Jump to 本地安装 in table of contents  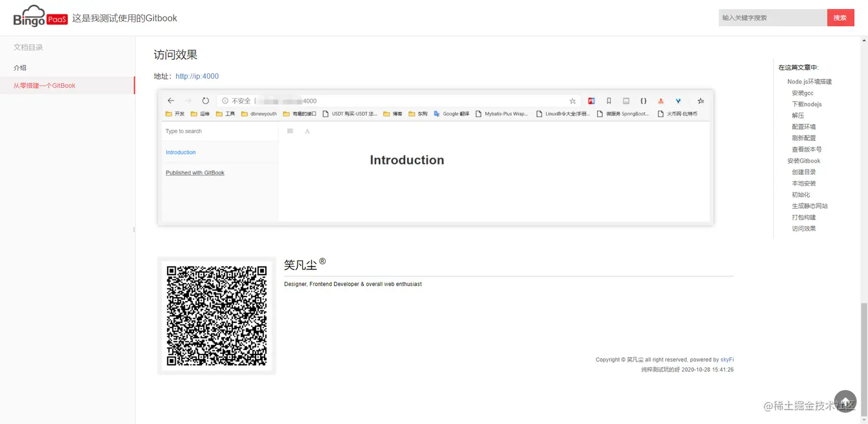click(x=804, y=183)
